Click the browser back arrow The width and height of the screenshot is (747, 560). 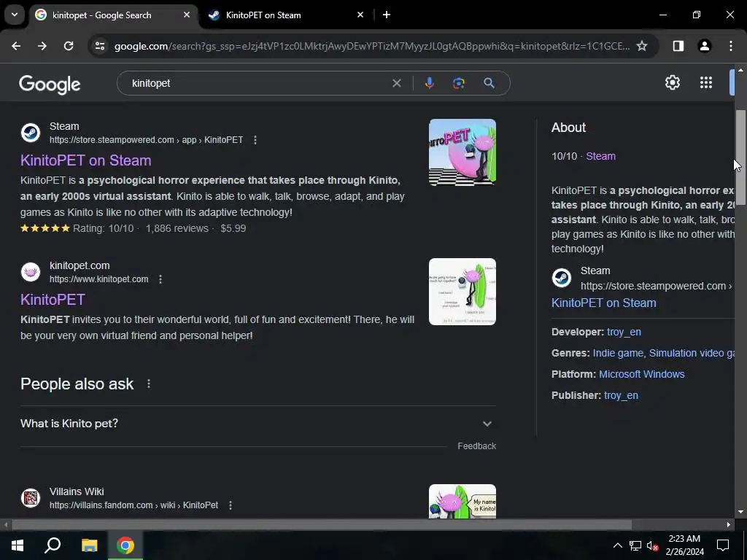pyautogui.click(x=16, y=46)
